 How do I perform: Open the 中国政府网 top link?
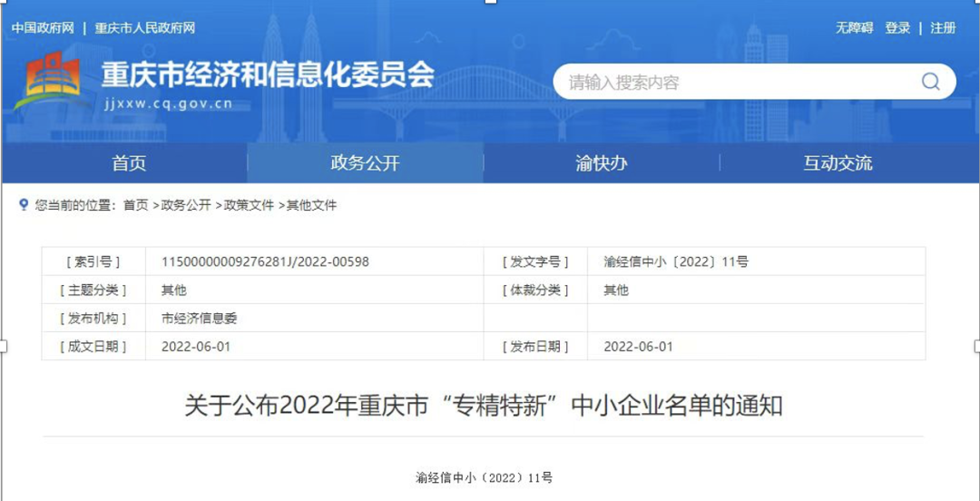[43, 28]
